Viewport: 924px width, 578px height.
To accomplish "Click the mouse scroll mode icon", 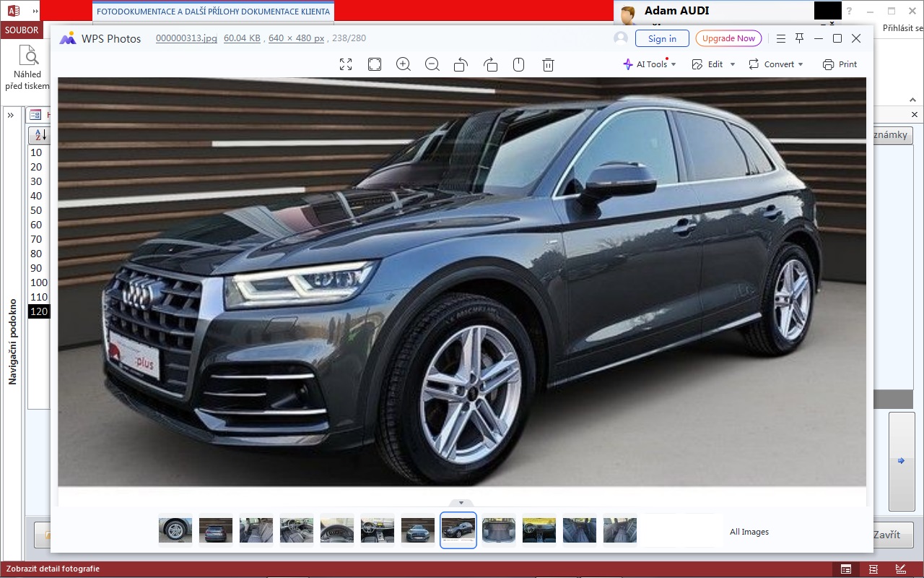I will pyautogui.click(x=518, y=64).
